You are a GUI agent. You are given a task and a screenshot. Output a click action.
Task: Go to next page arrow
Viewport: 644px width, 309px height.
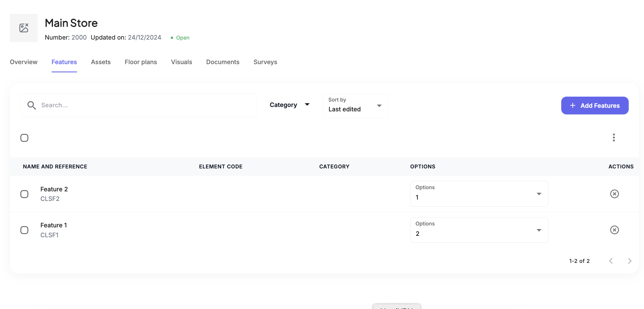click(x=630, y=261)
